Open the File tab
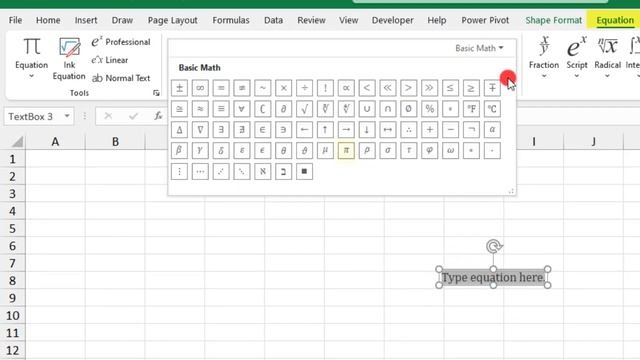 click(16, 20)
